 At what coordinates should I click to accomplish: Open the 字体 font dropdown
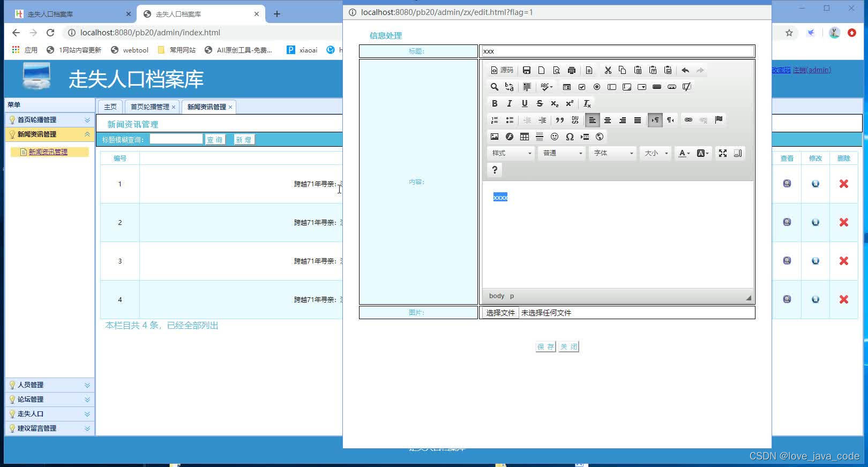612,153
